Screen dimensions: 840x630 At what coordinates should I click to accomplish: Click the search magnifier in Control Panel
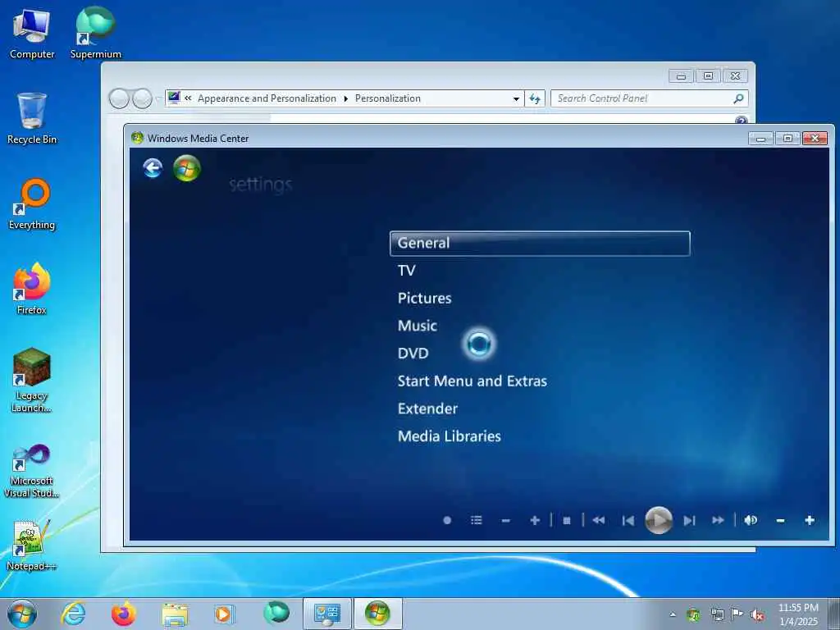(739, 98)
